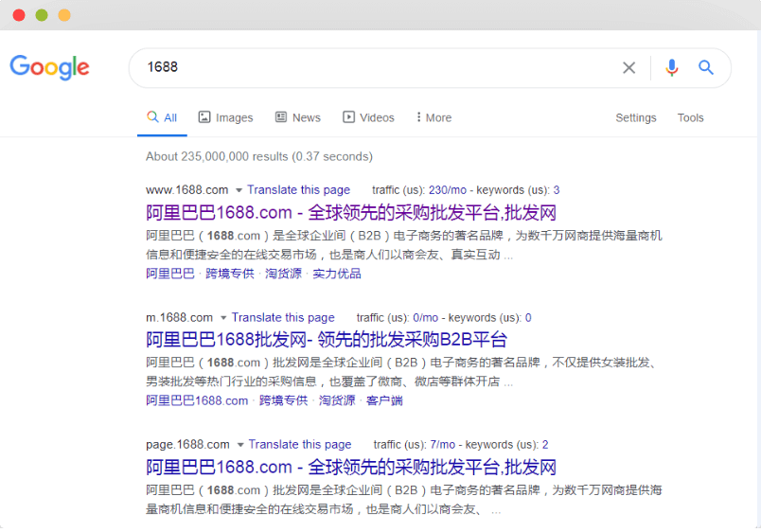Click the Google logo
This screenshot has height=532, width=761.
pos(49,67)
